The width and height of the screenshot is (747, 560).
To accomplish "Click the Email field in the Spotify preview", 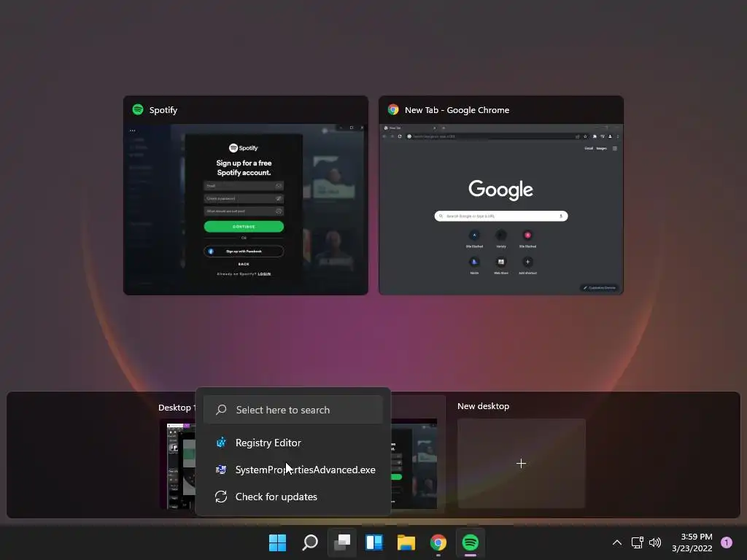I will (244, 186).
